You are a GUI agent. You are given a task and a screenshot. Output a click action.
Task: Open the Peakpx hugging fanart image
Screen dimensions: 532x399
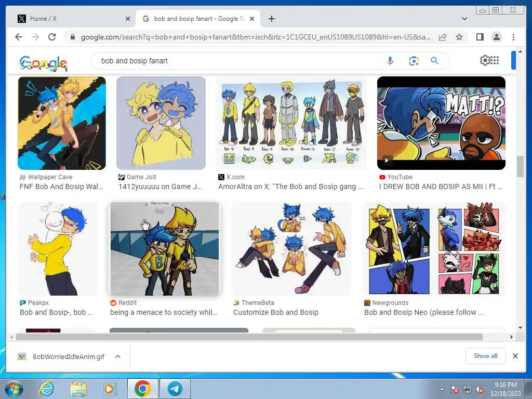pyautogui.click(x=58, y=249)
